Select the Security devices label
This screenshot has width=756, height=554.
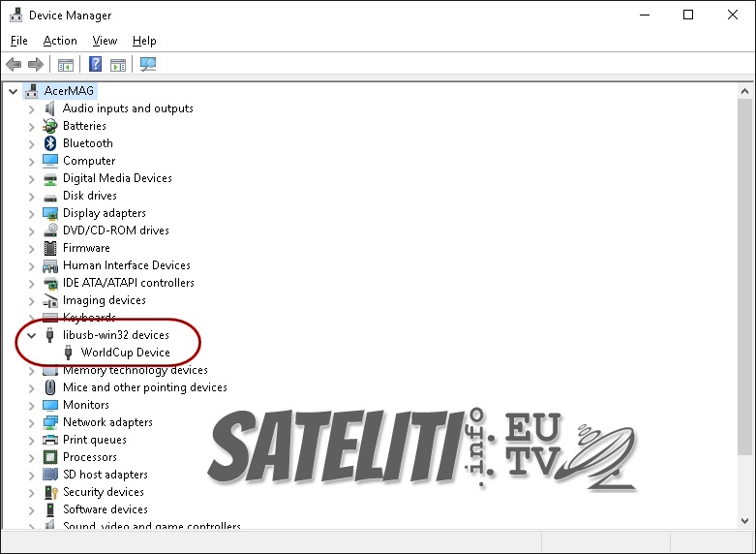(104, 492)
